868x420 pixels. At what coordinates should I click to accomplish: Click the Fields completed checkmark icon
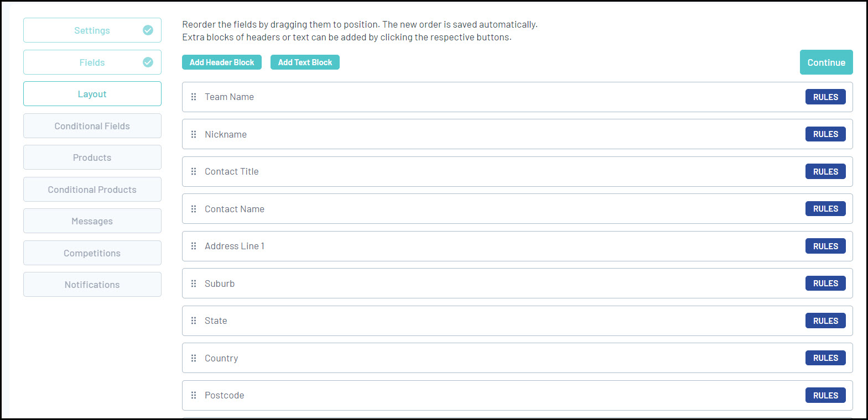pyautogui.click(x=148, y=62)
